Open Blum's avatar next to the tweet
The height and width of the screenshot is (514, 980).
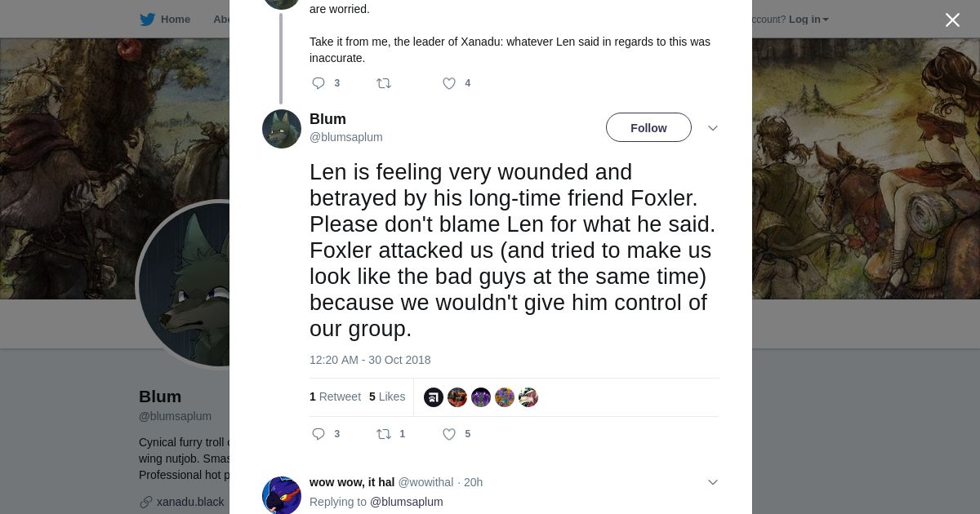click(282, 129)
